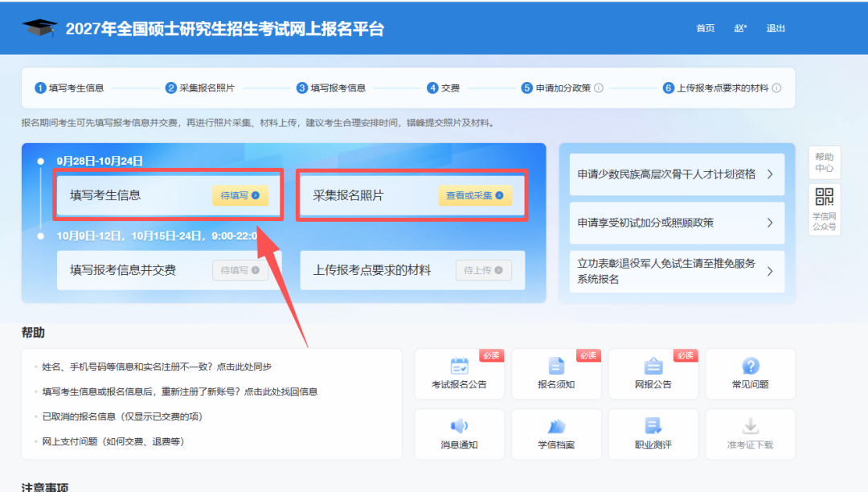Click 退出 to log out
This screenshot has width=868, height=492.
click(776, 28)
